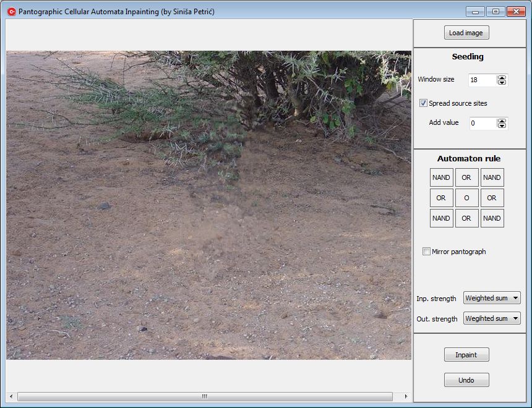This screenshot has height=408, width=532.
Task: Click the Load image button
Action: [x=466, y=33]
